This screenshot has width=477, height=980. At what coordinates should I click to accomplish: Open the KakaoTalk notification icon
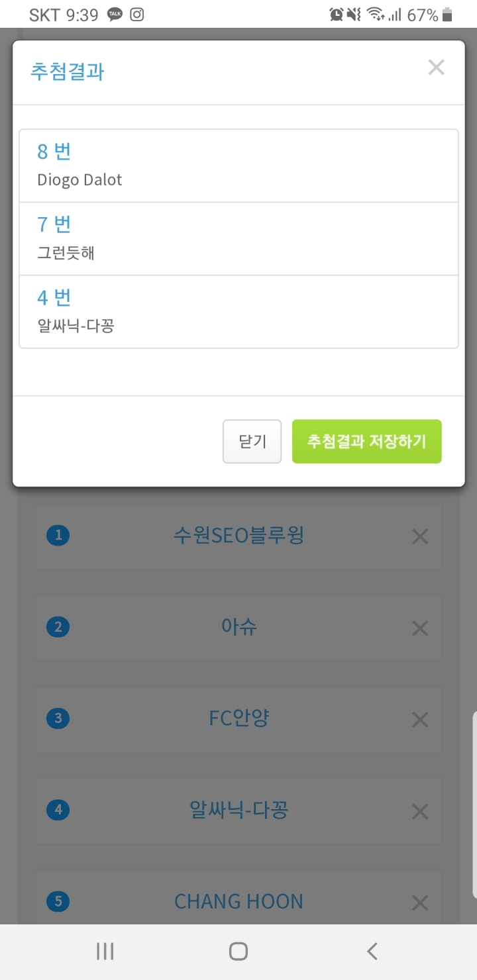[115, 13]
